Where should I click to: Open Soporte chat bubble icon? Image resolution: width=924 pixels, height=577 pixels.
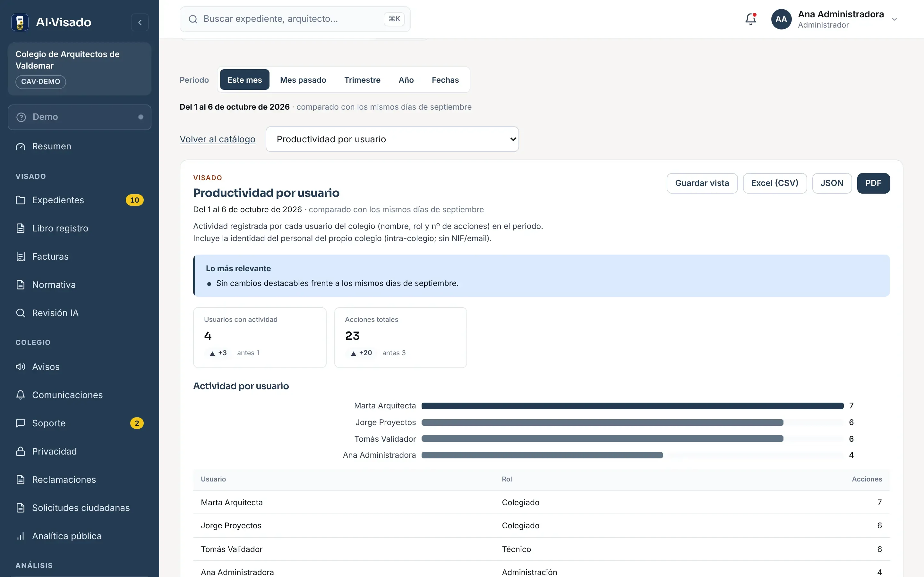coord(21,423)
